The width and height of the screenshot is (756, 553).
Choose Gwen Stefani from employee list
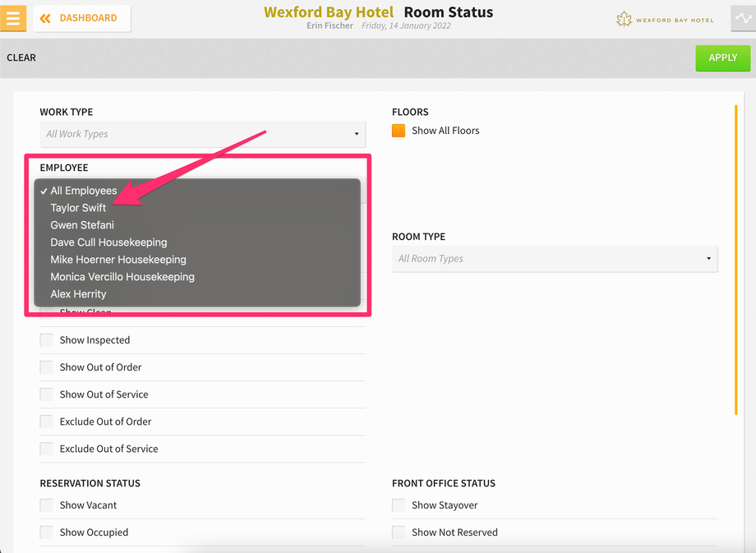click(197, 225)
